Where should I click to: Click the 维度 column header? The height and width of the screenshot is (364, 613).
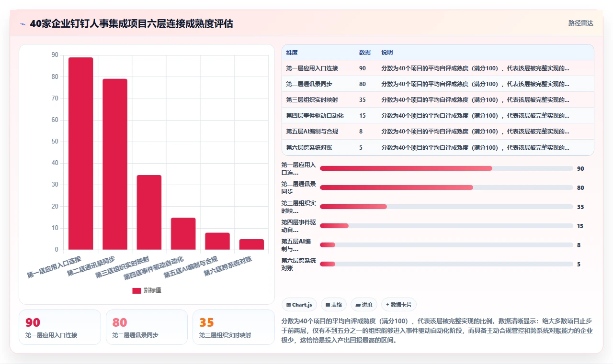tap(292, 53)
